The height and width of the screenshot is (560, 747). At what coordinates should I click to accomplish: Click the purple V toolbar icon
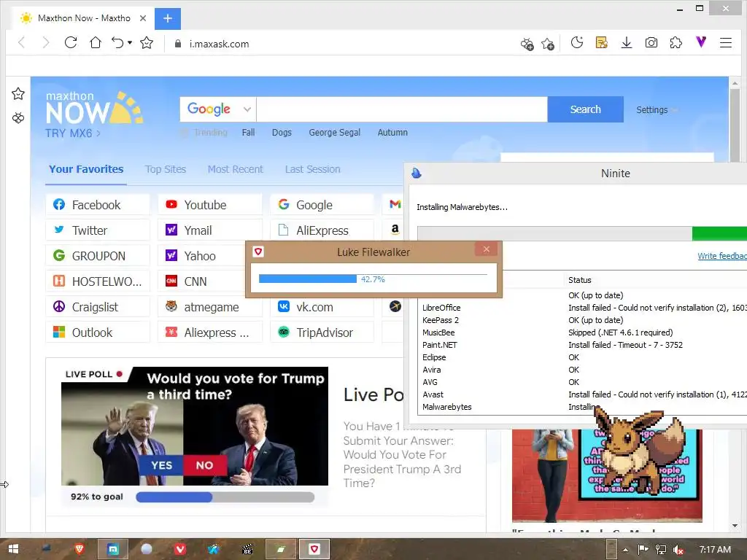tap(701, 42)
